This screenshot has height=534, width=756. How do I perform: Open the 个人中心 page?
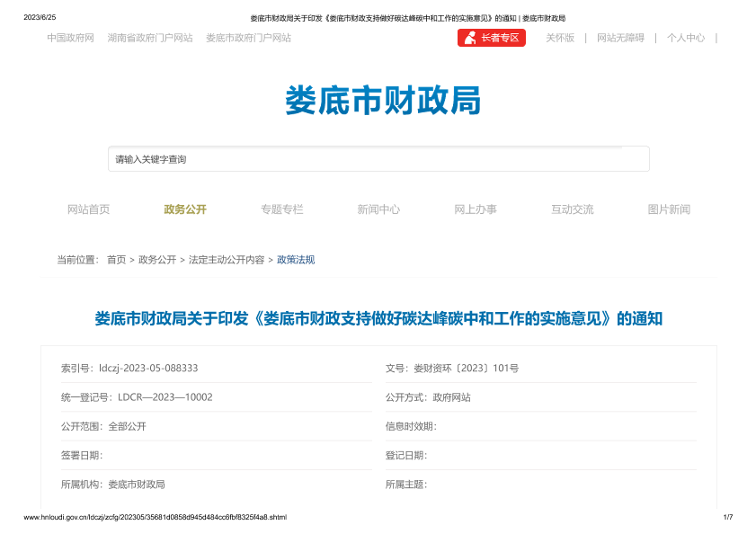coord(685,38)
